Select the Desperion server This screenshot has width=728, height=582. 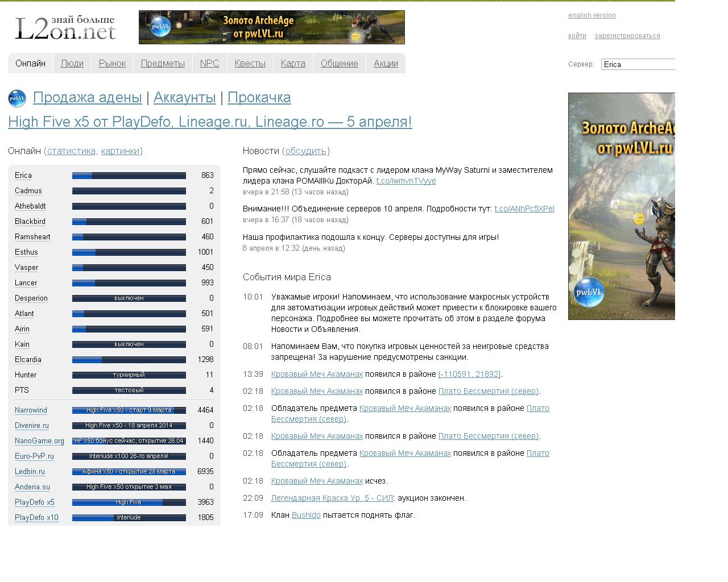click(x=31, y=298)
